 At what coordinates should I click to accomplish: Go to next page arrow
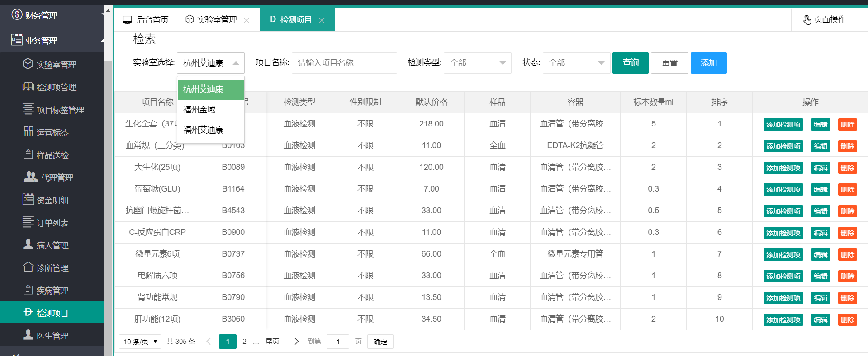[x=296, y=342]
